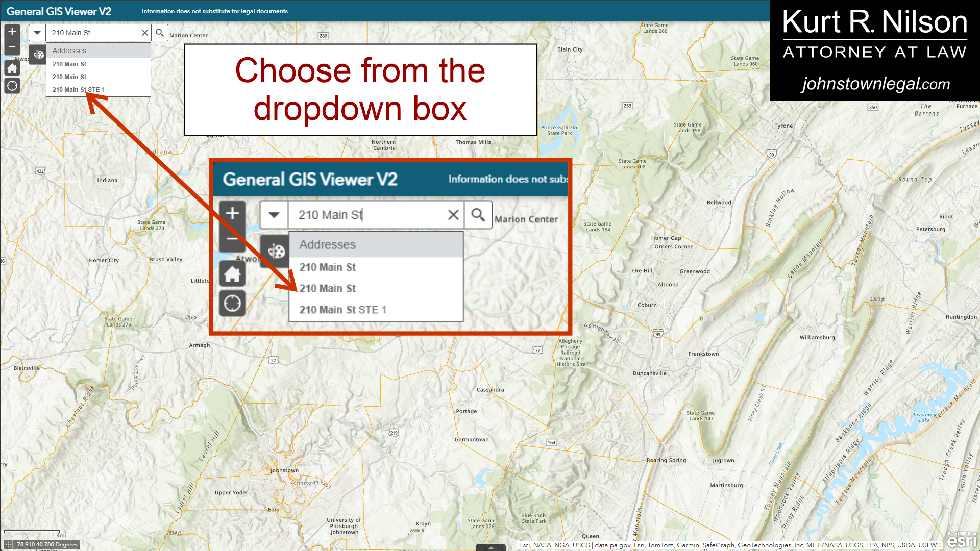Click the General GIS Viewer V2 title
The image size is (980, 551).
point(59,11)
